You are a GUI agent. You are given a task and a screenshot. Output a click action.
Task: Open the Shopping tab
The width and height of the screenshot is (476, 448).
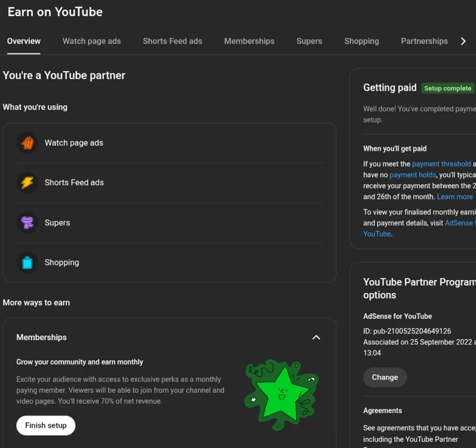pyautogui.click(x=361, y=41)
